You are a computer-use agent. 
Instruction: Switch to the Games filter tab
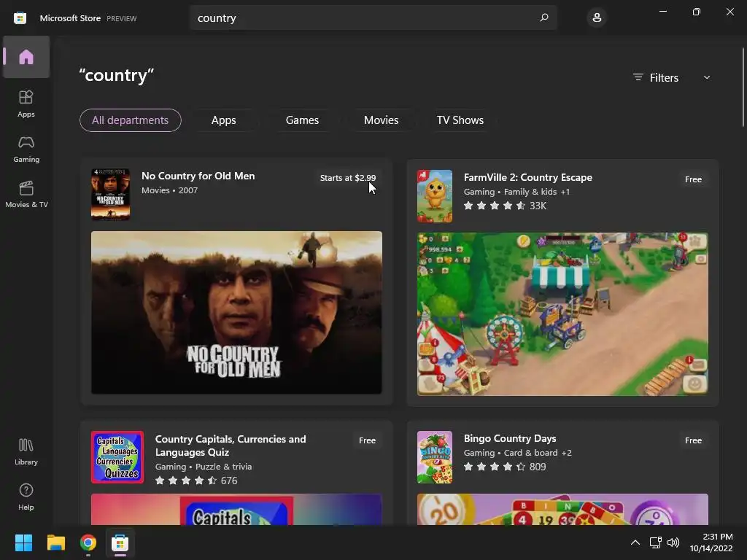coord(302,120)
